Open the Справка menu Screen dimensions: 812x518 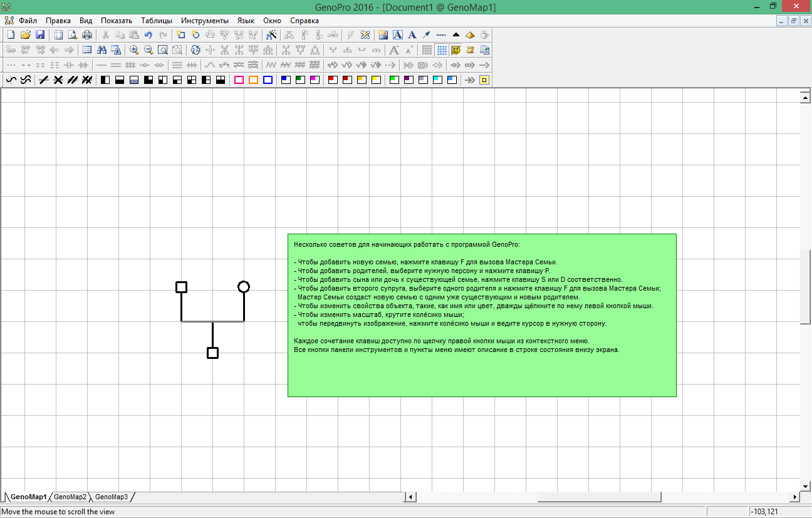pyautogui.click(x=304, y=21)
